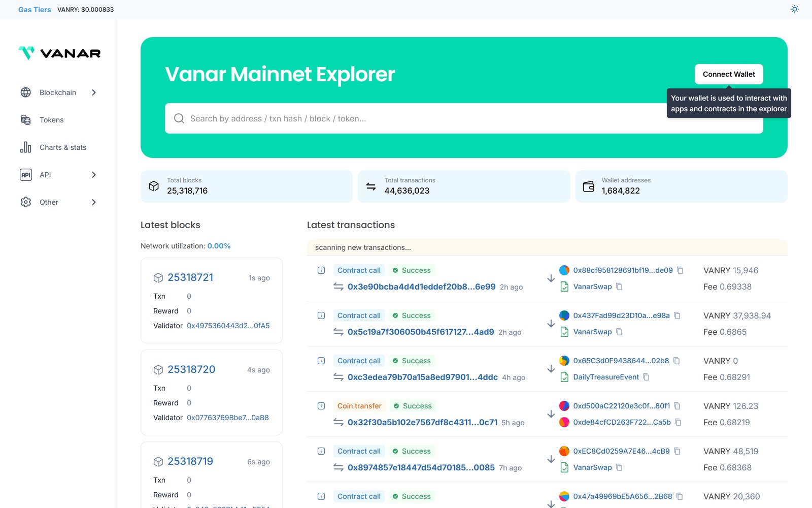Copy address 0xEC8Cd0259A7E46...4cB9
This screenshot has height=508, width=812.
(x=677, y=451)
